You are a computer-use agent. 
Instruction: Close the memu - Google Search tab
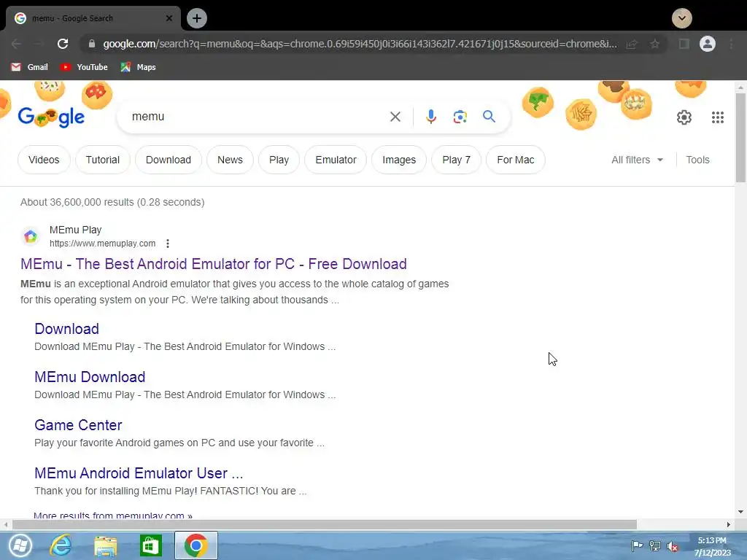click(169, 18)
